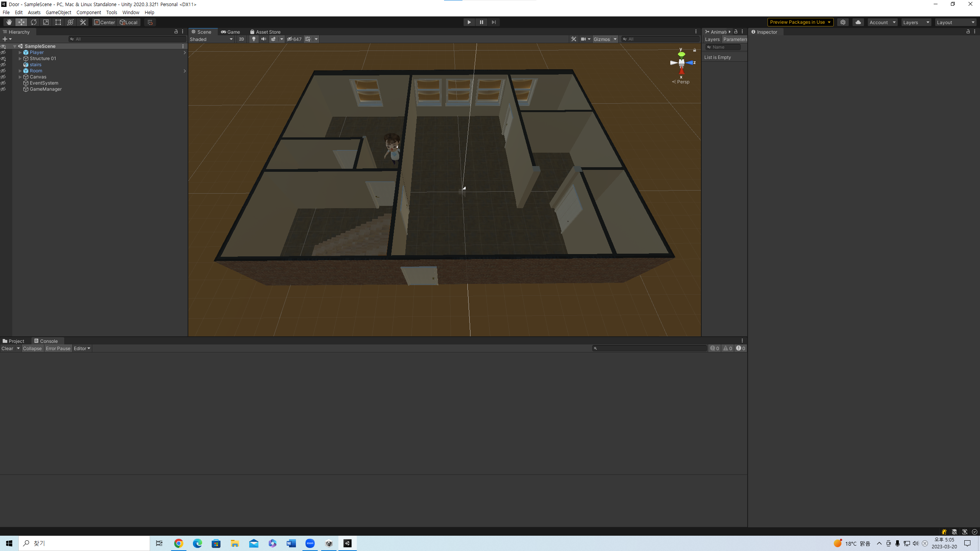This screenshot has width=980, height=551.
Task: Select the Scale tool
Action: coord(46,22)
